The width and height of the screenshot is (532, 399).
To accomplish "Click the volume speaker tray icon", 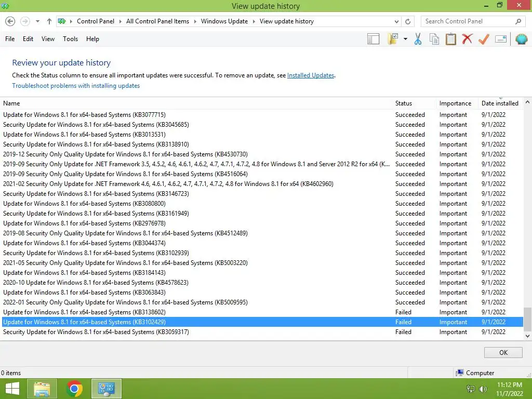I will [x=483, y=389].
